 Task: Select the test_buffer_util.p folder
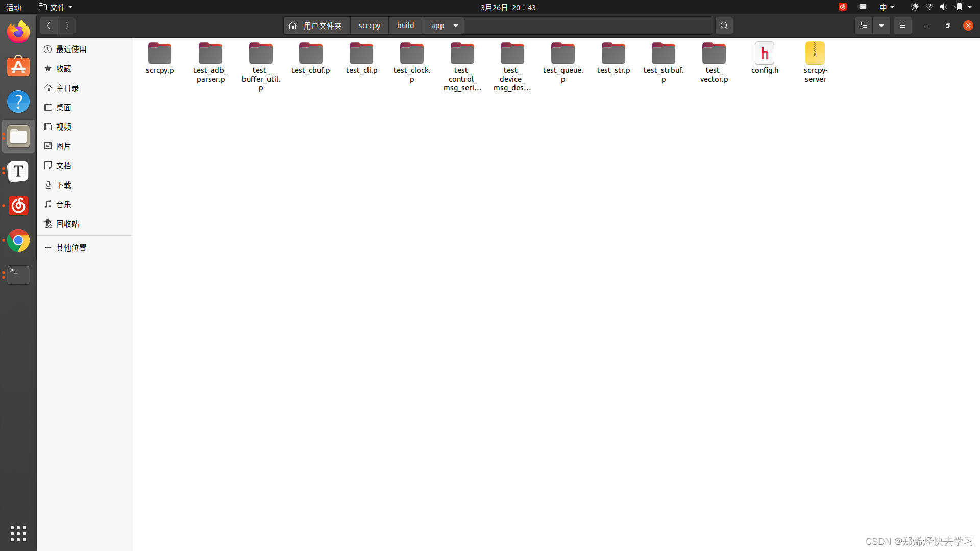tap(261, 67)
